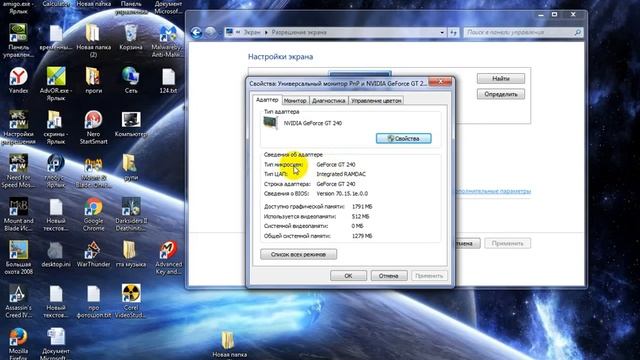
Task: Launch Mozilla Firefox from the desktop
Action: (18, 344)
